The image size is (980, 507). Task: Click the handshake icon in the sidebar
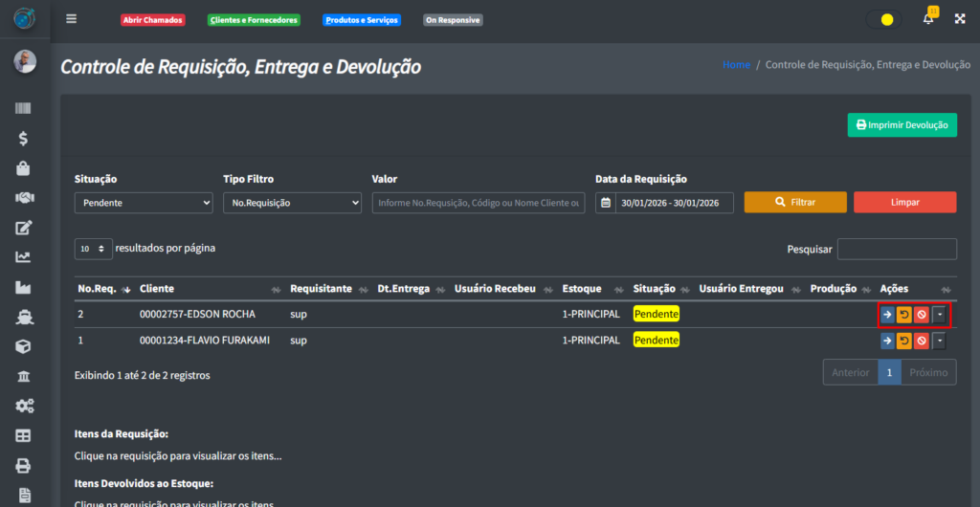[24, 198]
